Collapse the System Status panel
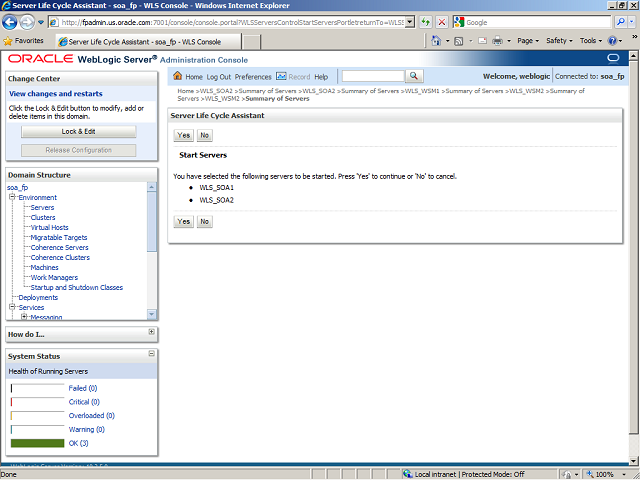The image size is (640, 480). pyautogui.click(x=151, y=354)
